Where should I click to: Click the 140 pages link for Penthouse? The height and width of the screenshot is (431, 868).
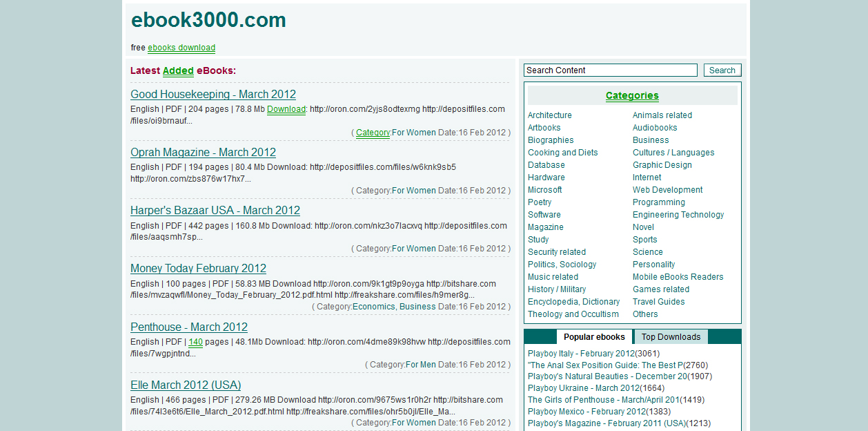coord(194,341)
